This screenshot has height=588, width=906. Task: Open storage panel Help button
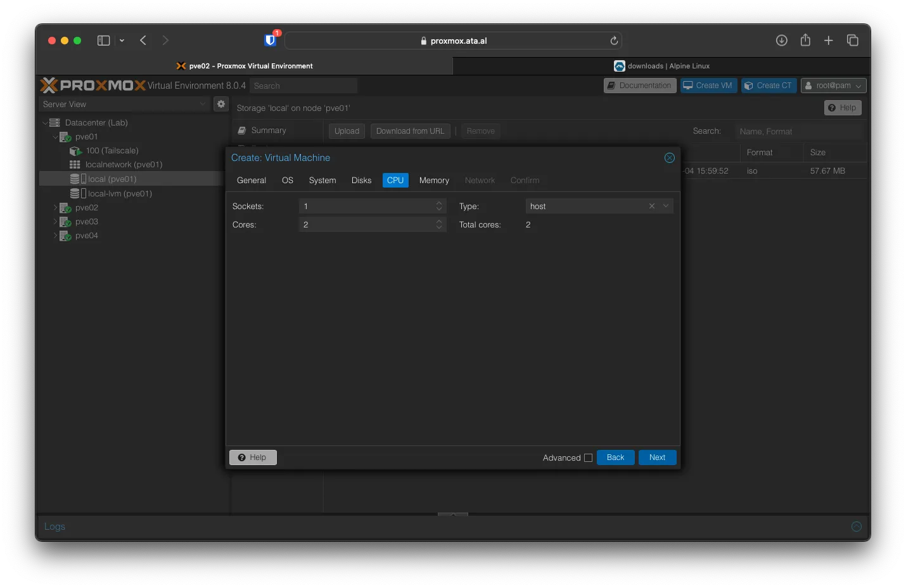pyautogui.click(x=843, y=108)
